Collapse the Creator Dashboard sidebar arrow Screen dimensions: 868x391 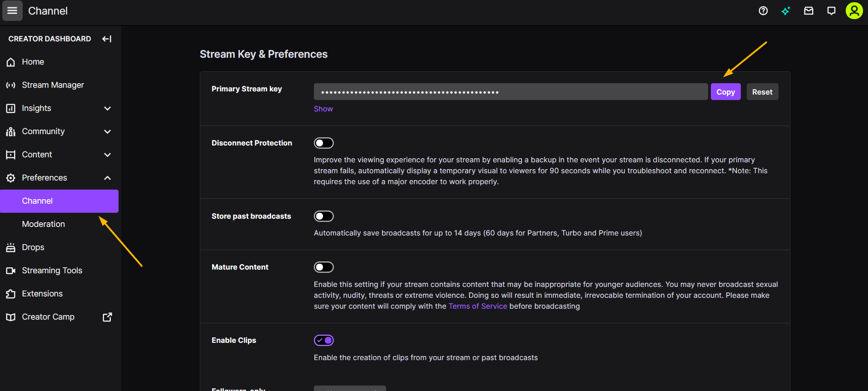click(x=107, y=39)
